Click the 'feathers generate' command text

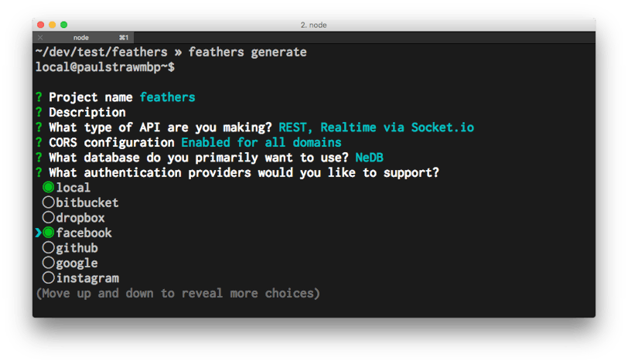[247, 52]
